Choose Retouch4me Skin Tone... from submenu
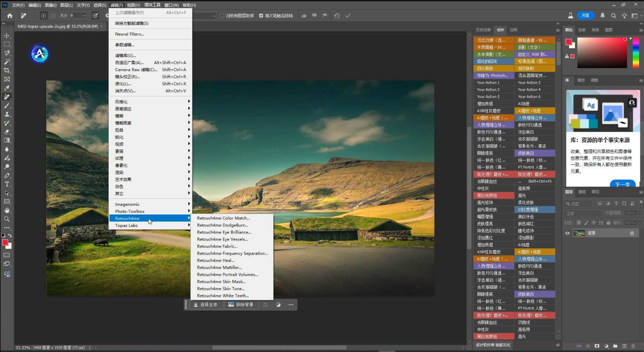644x352 pixels. (x=231, y=289)
